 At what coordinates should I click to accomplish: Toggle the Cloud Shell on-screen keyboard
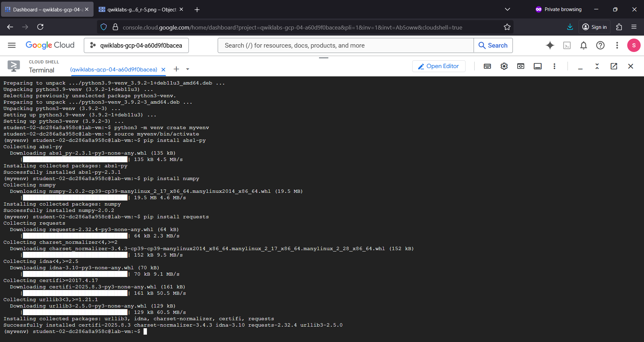click(487, 66)
